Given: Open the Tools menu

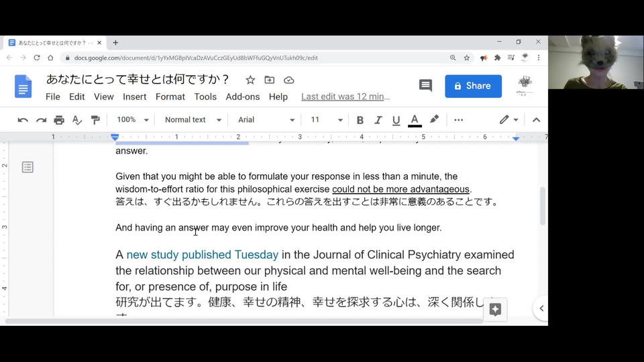Looking at the screenshot, I should [205, 97].
